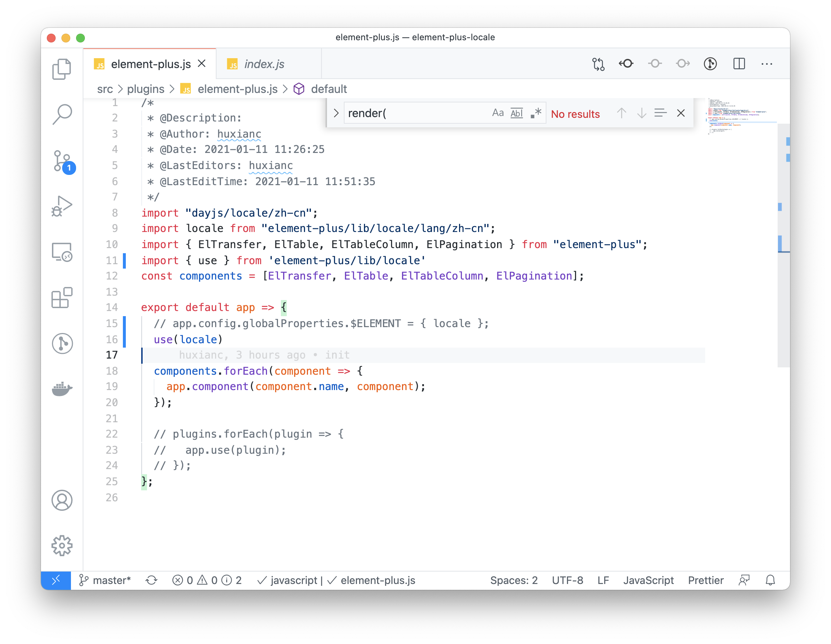
Task: Open the More Actions ellipsis menu
Action: pyautogui.click(x=767, y=64)
